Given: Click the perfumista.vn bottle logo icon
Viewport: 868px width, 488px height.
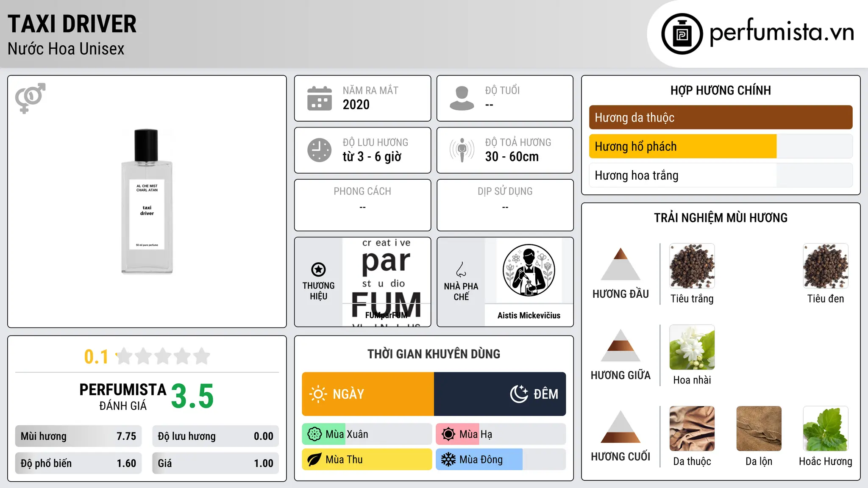Looking at the screenshot, I should (682, 34).
